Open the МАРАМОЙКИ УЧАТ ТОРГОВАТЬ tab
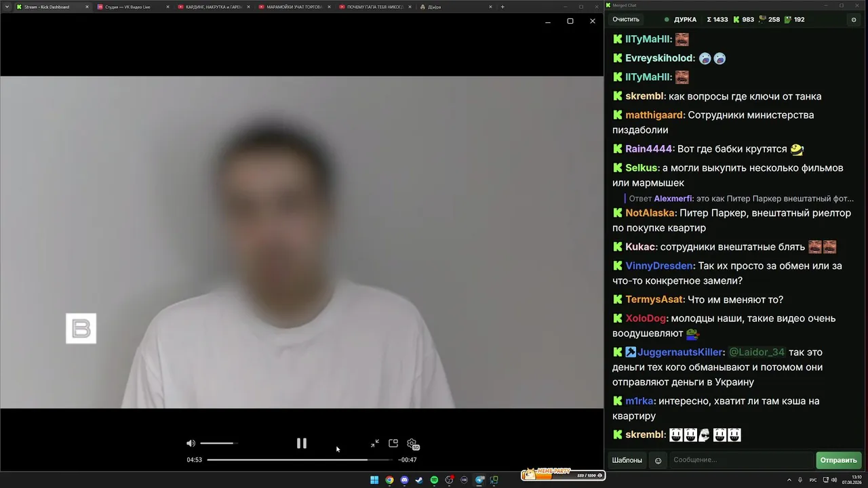868x488 pixels. 294,7
